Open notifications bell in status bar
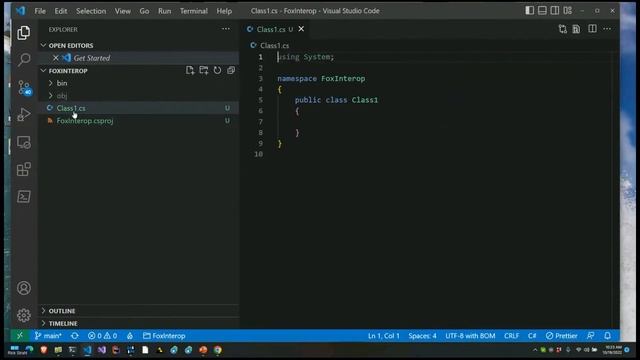640x360 pixels. 608,336
